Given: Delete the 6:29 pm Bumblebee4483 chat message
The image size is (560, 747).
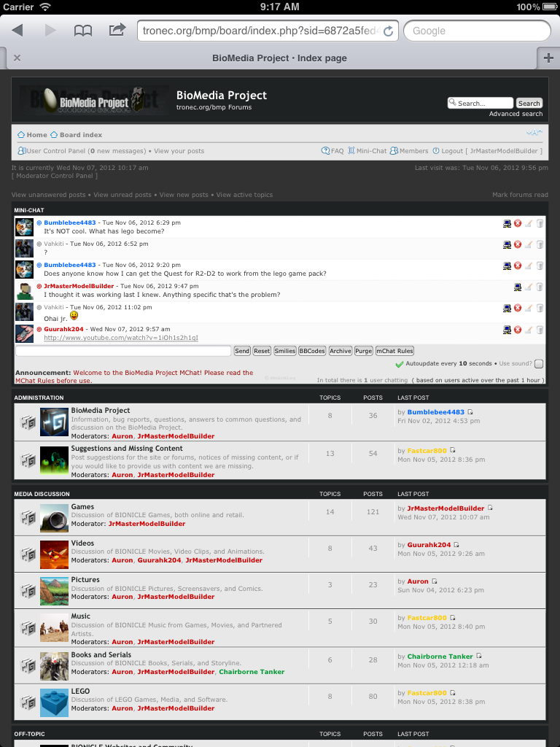Looking at the screenshot, I should point(540,223).
